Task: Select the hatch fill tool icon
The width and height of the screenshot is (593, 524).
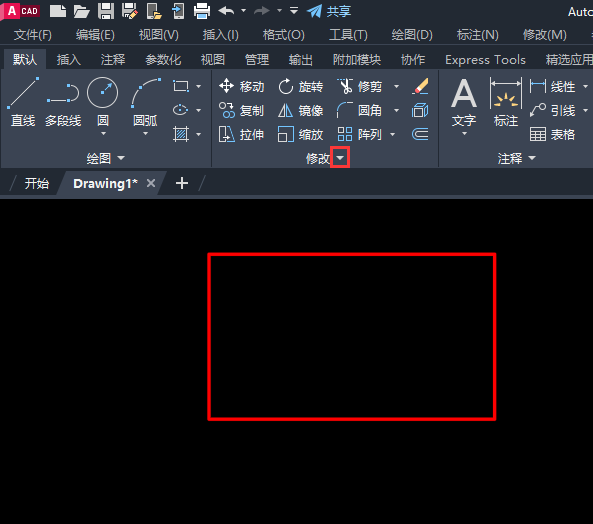Action: tap(181, 134)
